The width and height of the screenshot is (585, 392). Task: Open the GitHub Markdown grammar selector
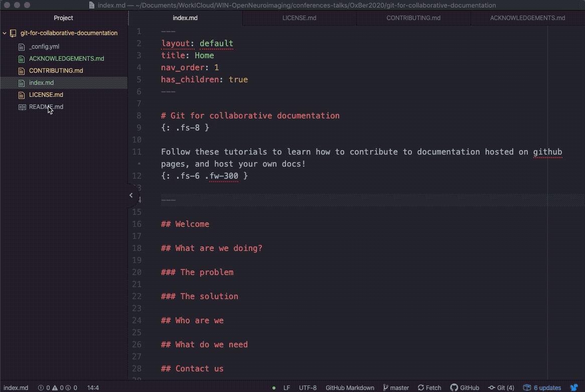coord(350,387)
